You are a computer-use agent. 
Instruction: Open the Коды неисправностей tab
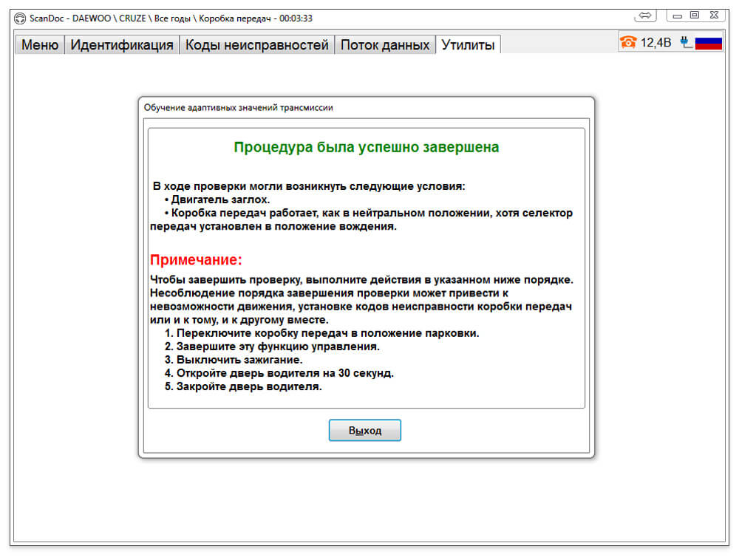pos(257,45)
